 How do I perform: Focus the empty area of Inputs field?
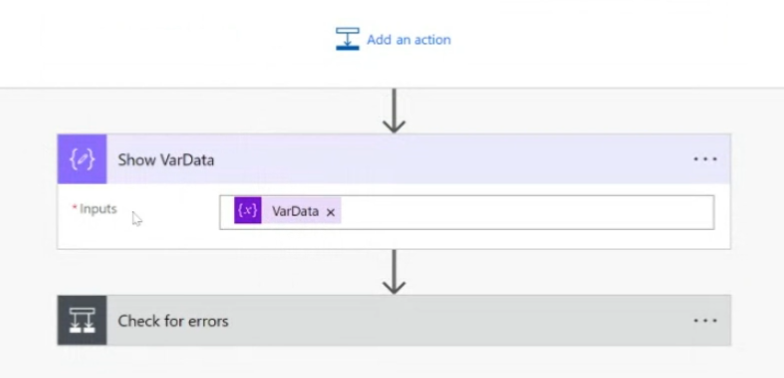(x=528, y=212)
